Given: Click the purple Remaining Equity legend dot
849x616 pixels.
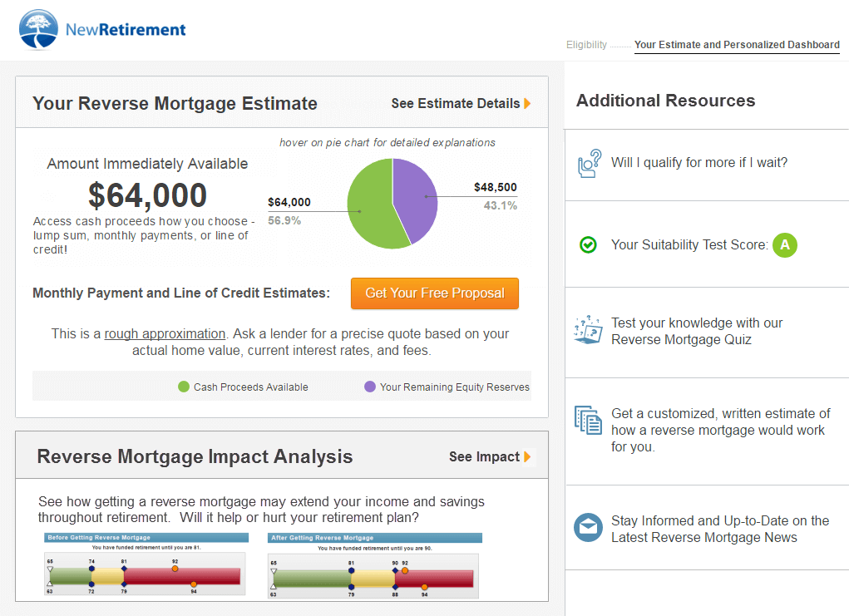Looking at the screenshot, I should point(370,387).
